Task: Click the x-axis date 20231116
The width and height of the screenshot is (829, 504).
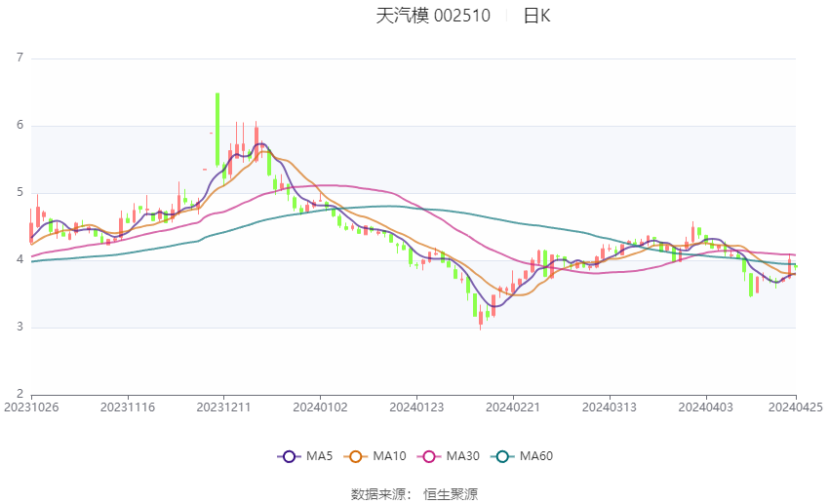Action: tap(128, 407)
